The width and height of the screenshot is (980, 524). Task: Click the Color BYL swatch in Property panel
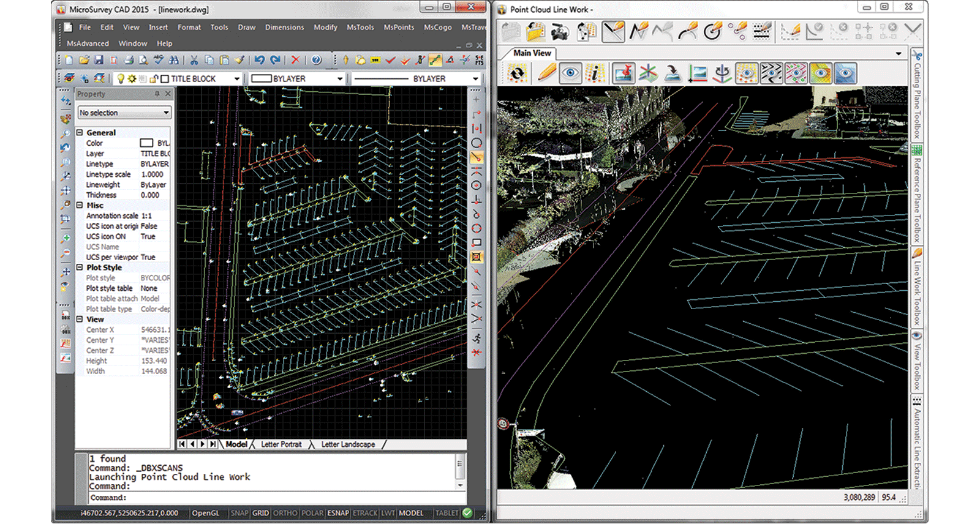146,143
